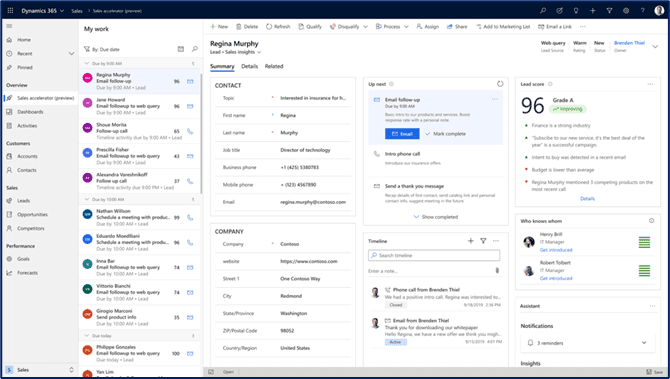
Task: Click the plus quick create icon
Action: point(593,11)
